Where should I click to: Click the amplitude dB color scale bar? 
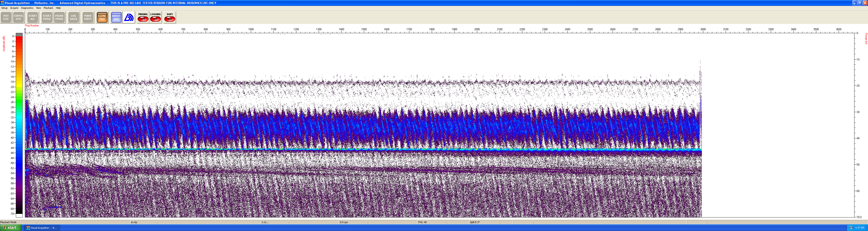19,125
